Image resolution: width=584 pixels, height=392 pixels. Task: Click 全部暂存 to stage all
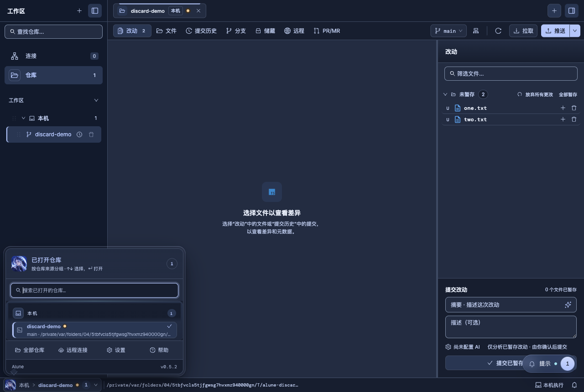[x=568, y=94]
